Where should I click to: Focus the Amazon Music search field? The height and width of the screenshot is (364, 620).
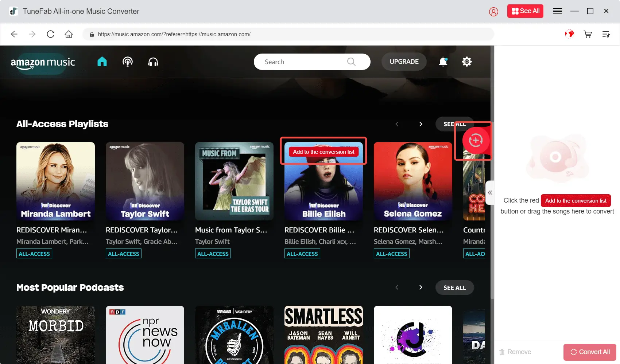click(312, 62)
